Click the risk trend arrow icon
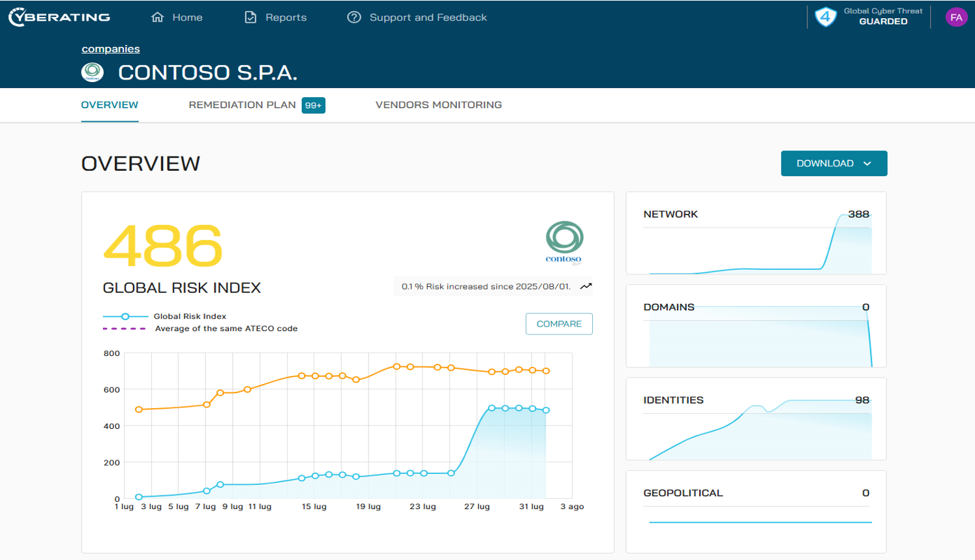This screenshot has height=560, width=975. 586,286
